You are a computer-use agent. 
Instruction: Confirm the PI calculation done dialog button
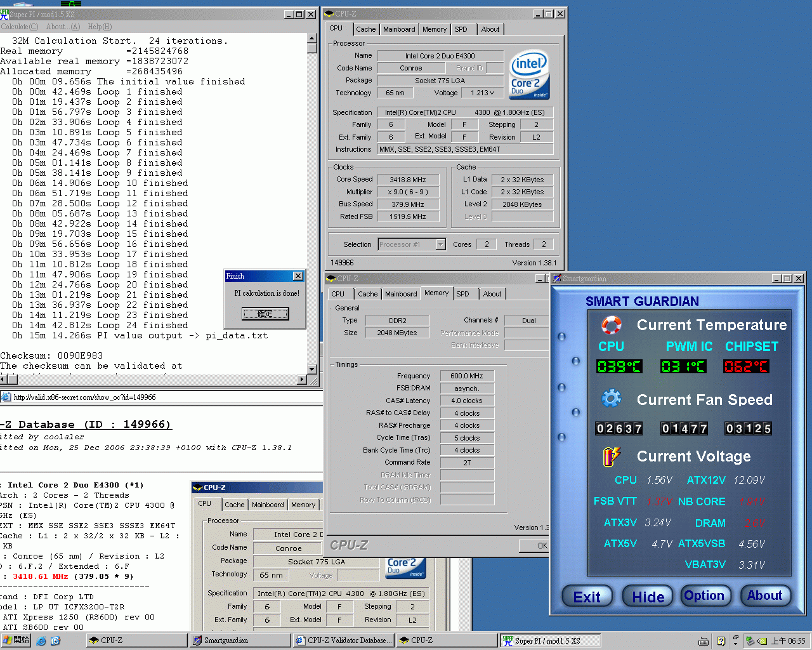[x=265, y=314]
